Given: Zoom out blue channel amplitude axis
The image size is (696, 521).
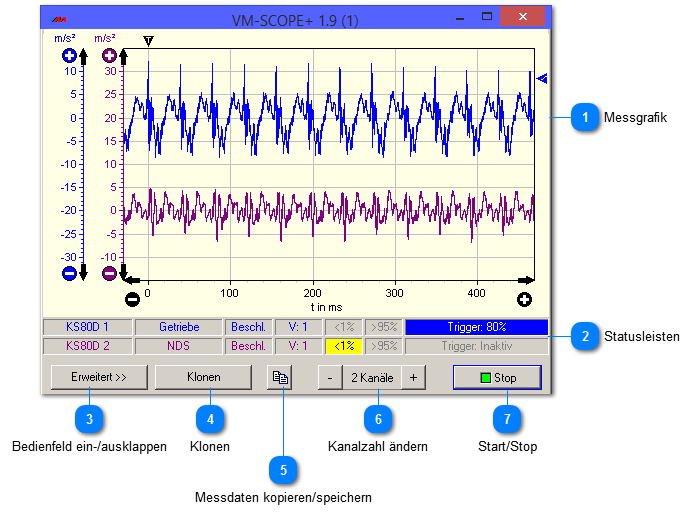Looking at the screenshot, I should click(70, 273).
